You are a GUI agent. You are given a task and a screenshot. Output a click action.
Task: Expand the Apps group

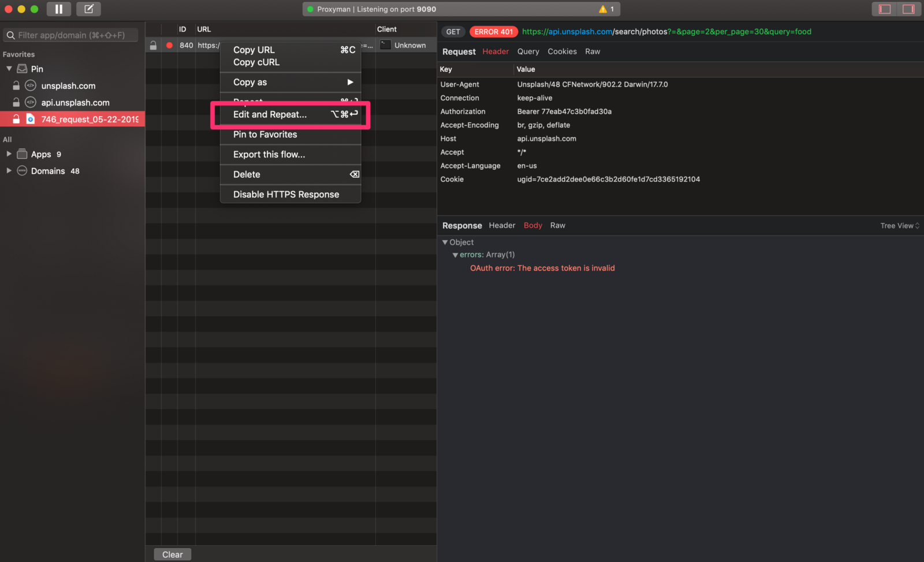click(9, 154)
